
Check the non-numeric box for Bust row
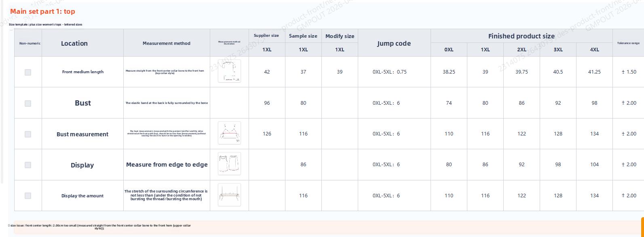28,104
